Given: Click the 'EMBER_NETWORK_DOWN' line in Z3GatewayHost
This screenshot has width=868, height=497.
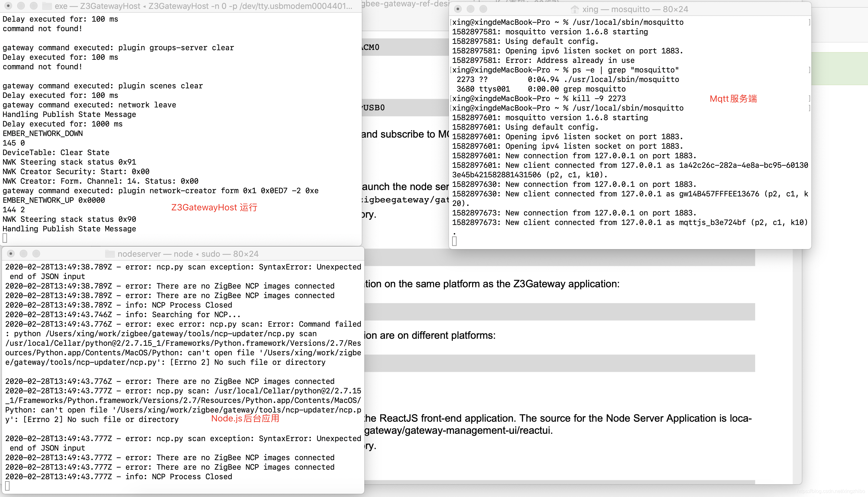Looking at the screenshot, I should [43, 133].
